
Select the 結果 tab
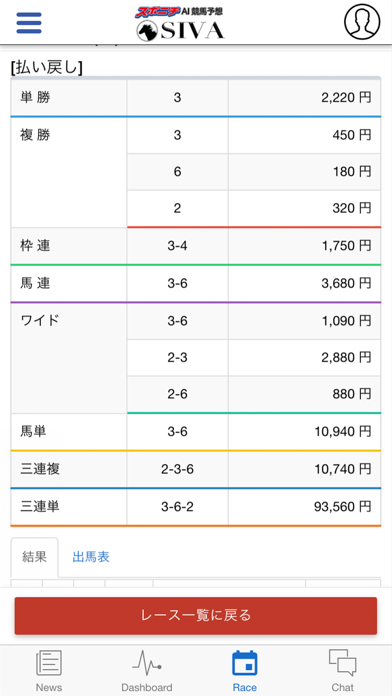(35, 557)
